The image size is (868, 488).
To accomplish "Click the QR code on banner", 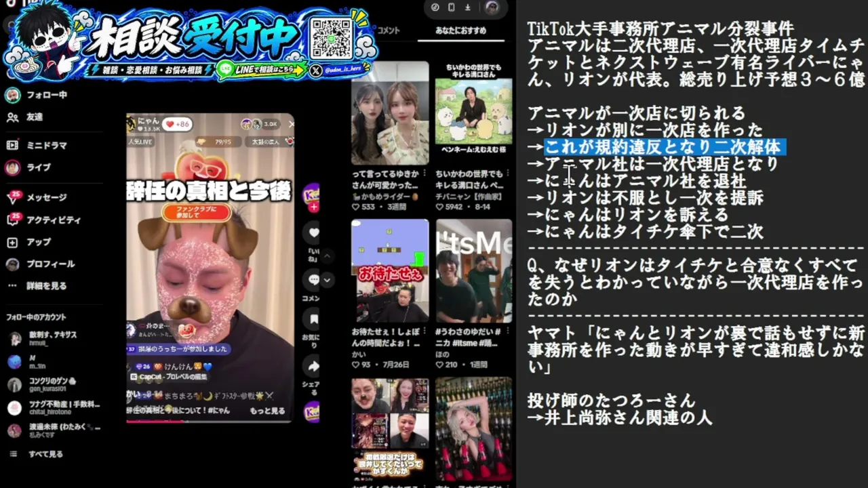I will click(331, 37).
